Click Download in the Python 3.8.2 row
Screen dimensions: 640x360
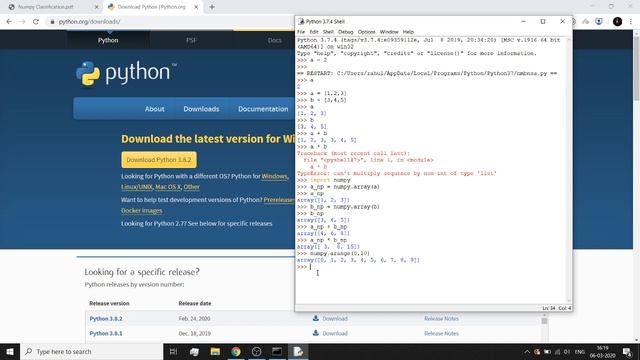[x=335, y=318]
